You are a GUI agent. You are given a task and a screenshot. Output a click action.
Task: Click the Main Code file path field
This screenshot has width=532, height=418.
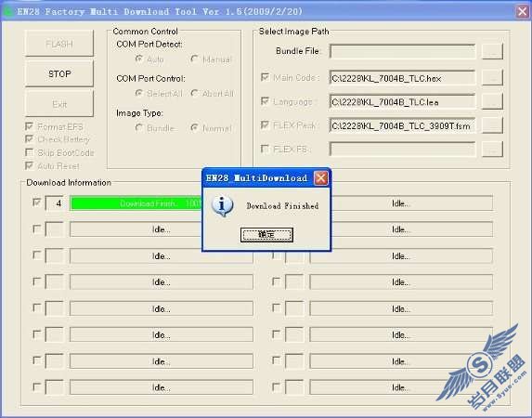point(402,78)
